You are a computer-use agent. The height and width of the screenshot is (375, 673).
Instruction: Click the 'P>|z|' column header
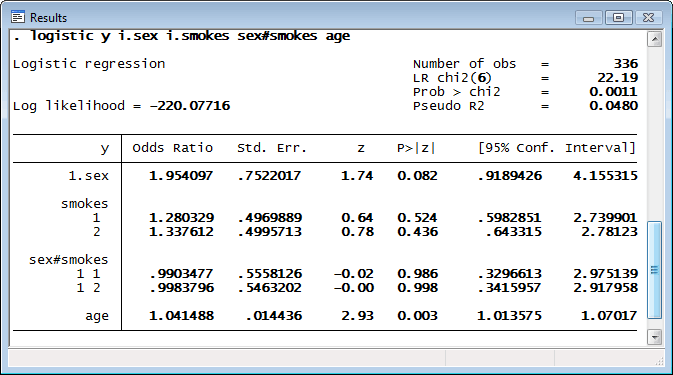pyautogui.click(x=416, y=148)
